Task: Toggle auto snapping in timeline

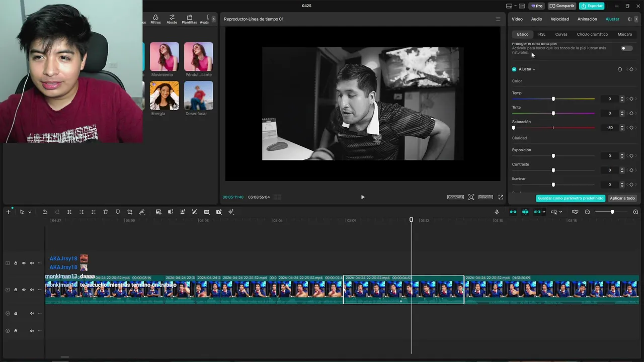Action: [x=525, y=212]
